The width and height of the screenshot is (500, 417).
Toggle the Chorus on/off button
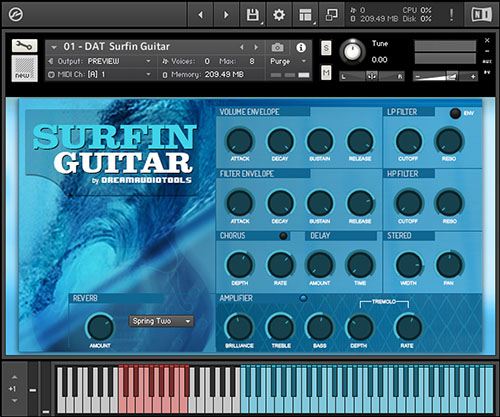point(283,236)
